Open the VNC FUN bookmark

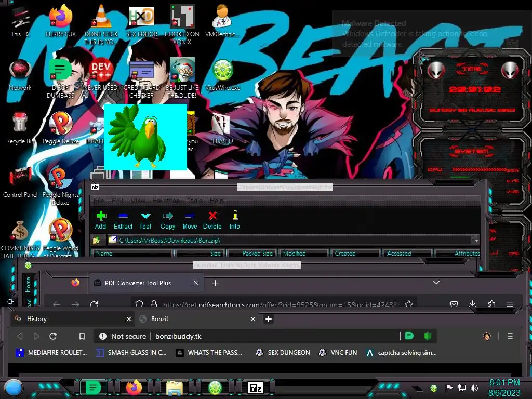click(338, 353)
